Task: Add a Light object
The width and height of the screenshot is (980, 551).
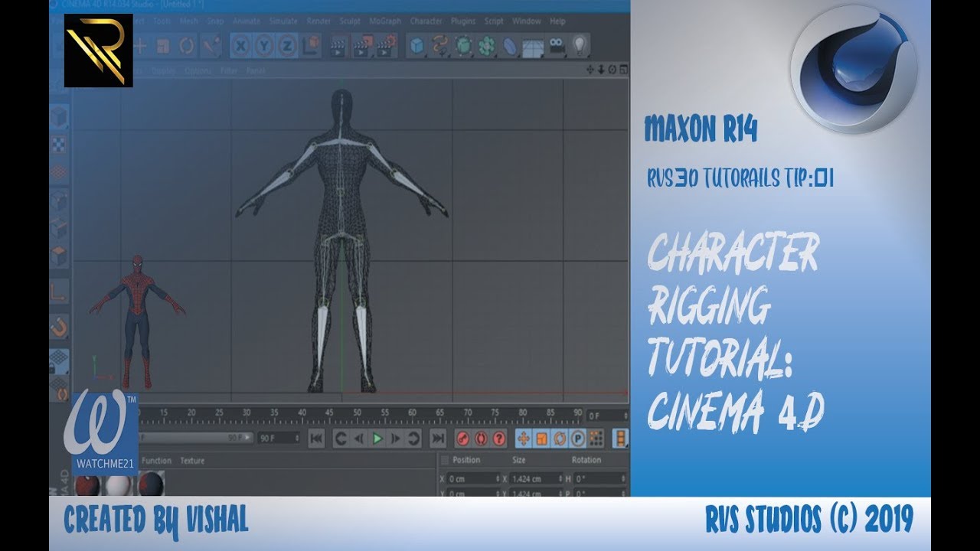Action: (x=580, y=46)
